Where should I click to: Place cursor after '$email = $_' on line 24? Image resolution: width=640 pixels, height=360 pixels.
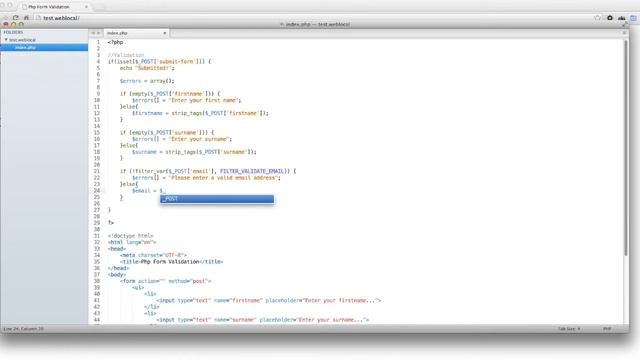point(165,191)
